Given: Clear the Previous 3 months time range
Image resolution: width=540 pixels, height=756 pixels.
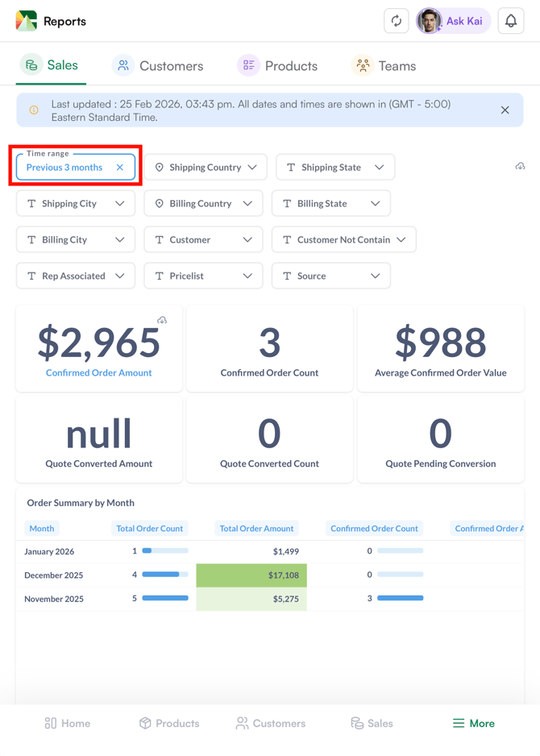Looking at the screenshot, I should 120,168.
